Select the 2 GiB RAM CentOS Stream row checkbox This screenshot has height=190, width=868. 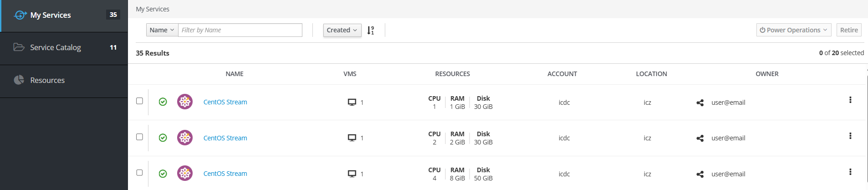coord(139,137)
